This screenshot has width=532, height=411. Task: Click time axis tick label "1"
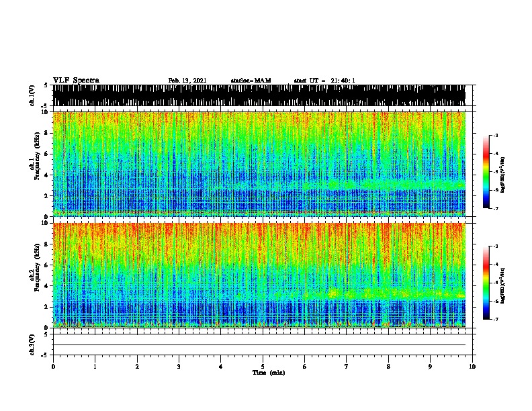point(95,367)
